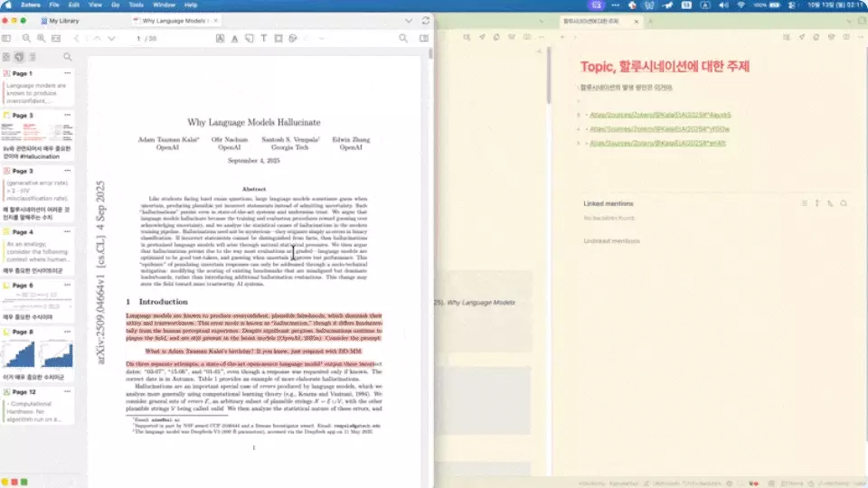868x488 pixels.
Task: Select the Page 4 annotation text
Action: click(x=37, y=252)
